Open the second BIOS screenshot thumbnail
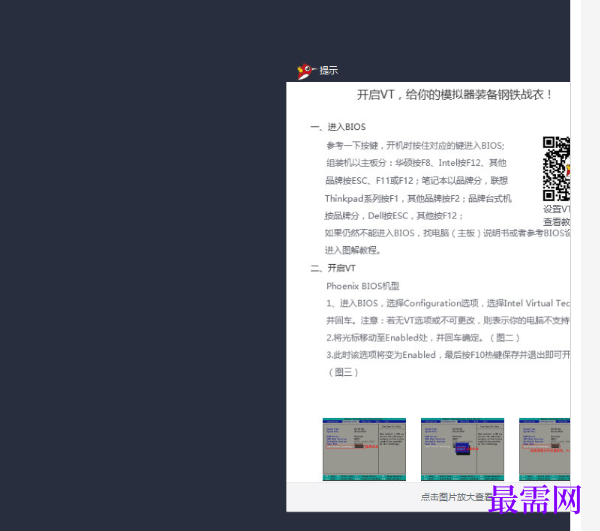The image size is (600, 531). pyautogui.click(x=462, y=449)
